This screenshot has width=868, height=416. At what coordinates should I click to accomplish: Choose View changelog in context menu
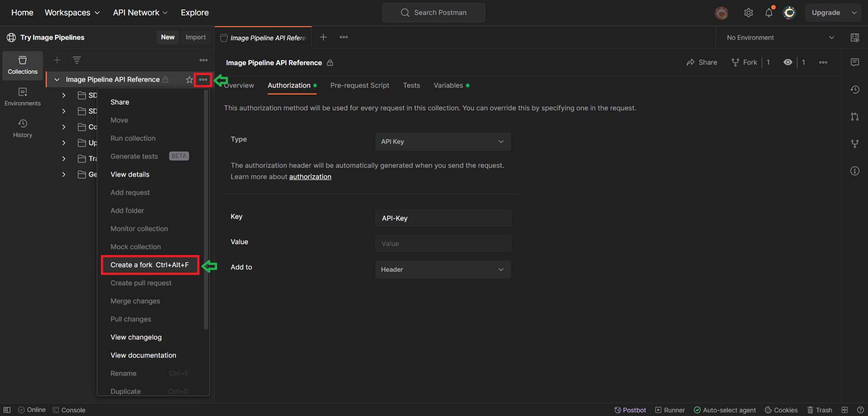(x=136, y=337)
